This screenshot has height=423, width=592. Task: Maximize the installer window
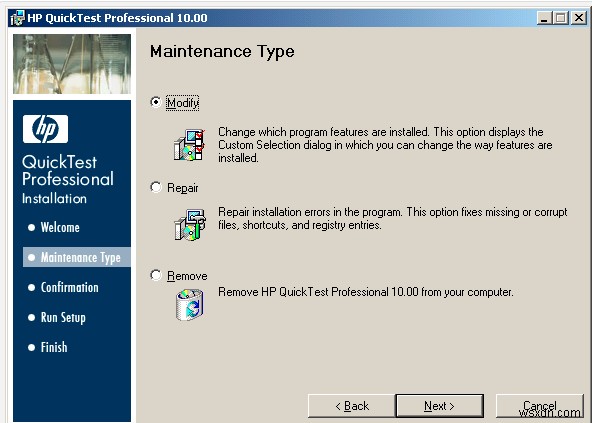tap(561, 18)
